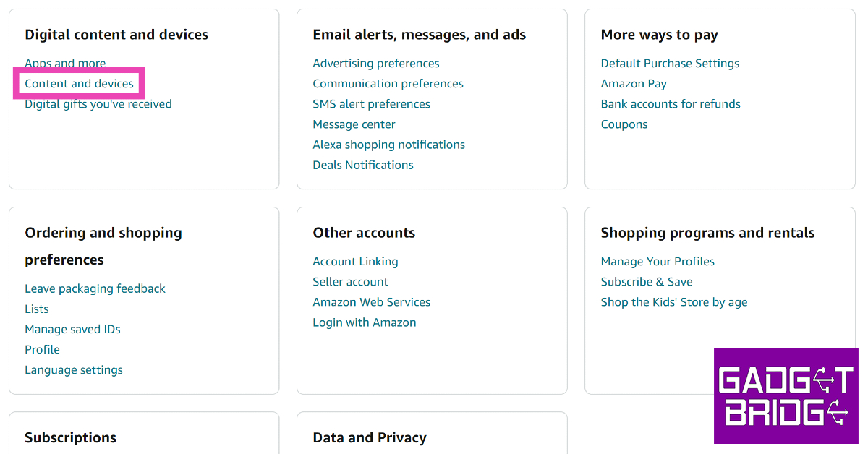This screenshot has width=868, height=454.
Task: Open Subscribe & Save link
Action: coord(647,282)
